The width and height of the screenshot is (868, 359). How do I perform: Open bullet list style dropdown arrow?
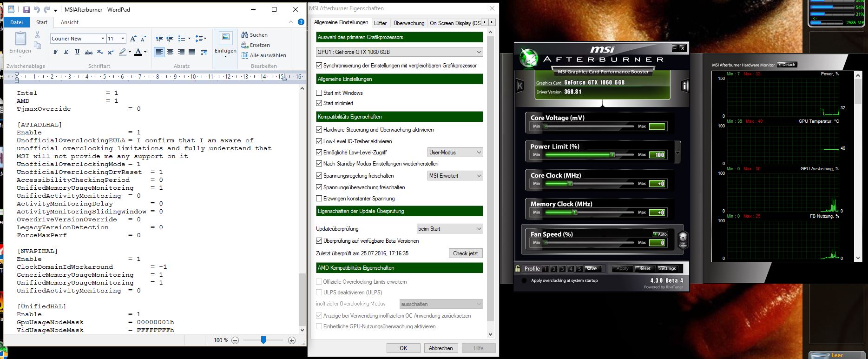pos(189,39)
